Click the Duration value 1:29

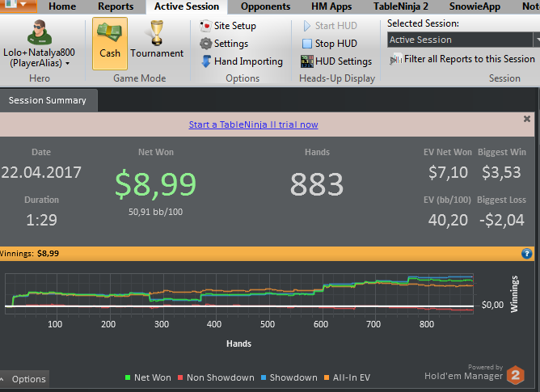(42, 220)
